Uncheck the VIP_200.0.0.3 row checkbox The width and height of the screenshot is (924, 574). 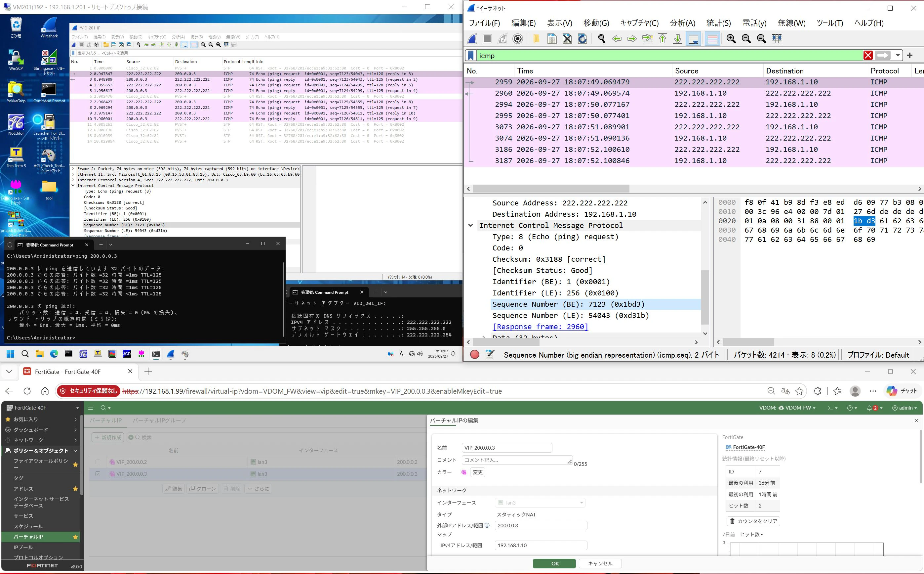(x=98, y=474)
